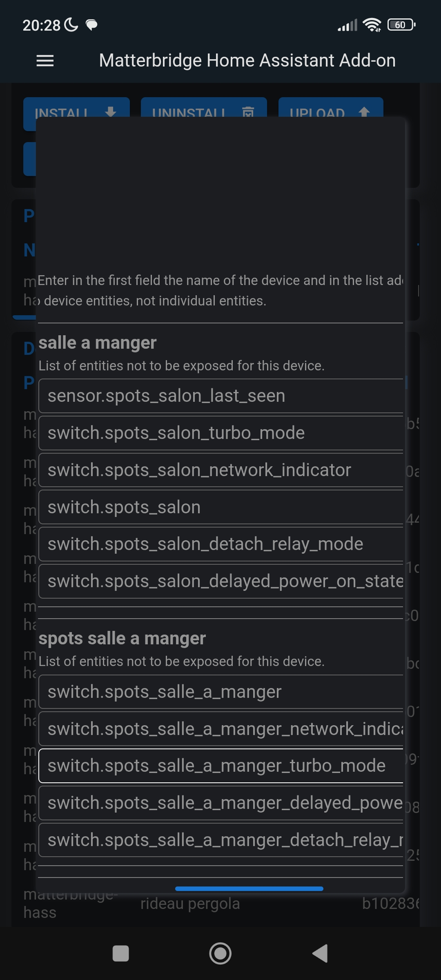Tap the switch.spots_salon_delayed_power_on_state field

point(220,581)
